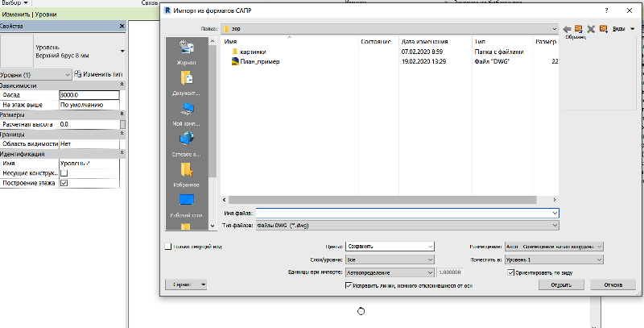Open the Уровни (1) filter dropdown
This screenshot has height=328, width=644.
pyautogui.click(x=36, y=75)
